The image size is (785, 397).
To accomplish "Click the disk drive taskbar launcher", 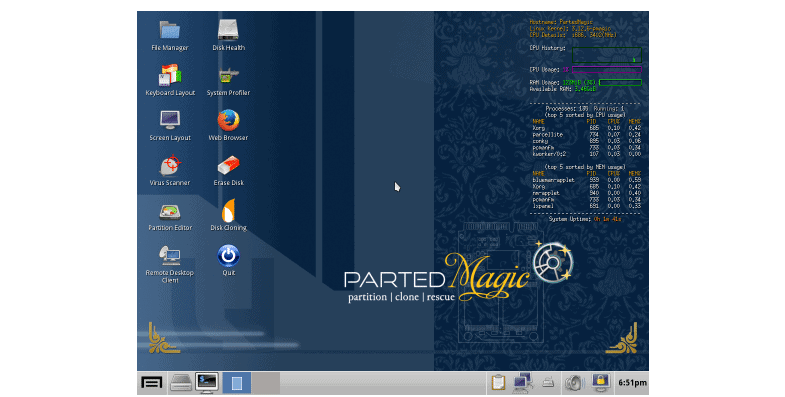I will (181, 383).
